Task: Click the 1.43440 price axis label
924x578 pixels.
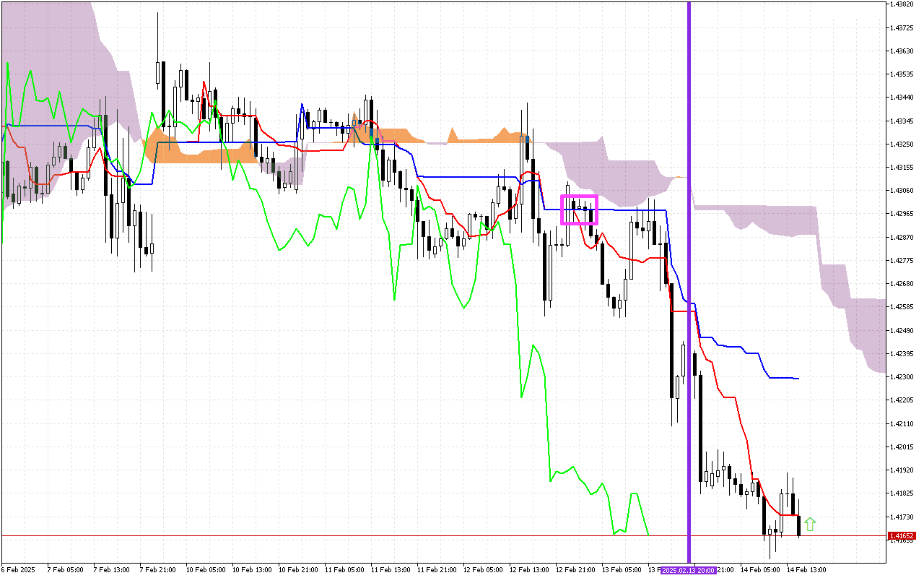Action: 902,98
